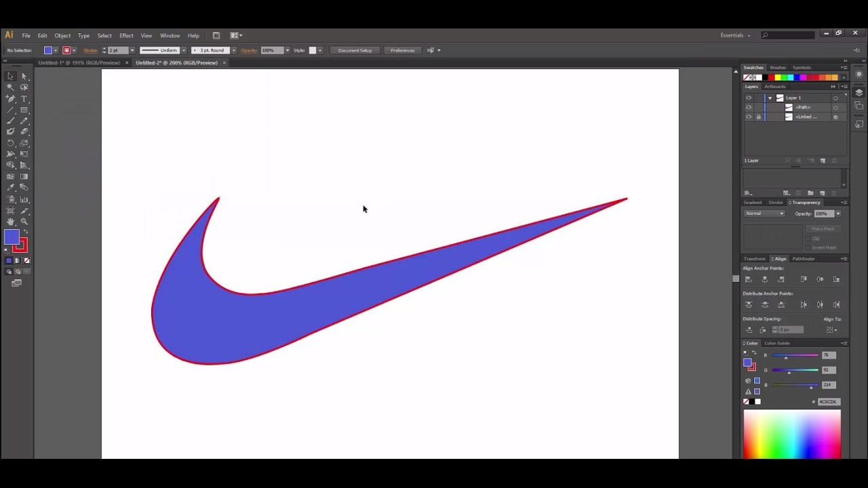
Task: Select the Paintbrush tool
Action: click(x=11, y=121)
